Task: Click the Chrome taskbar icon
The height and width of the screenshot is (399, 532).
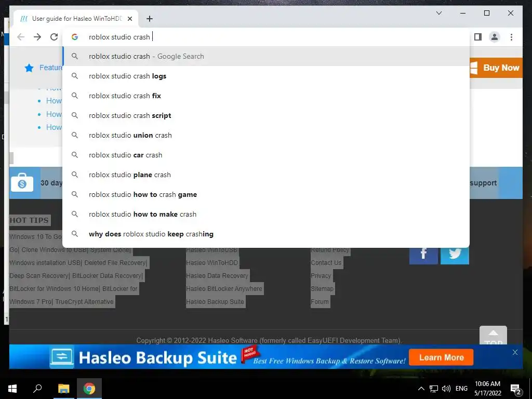Action: click(x=89, y=389)
